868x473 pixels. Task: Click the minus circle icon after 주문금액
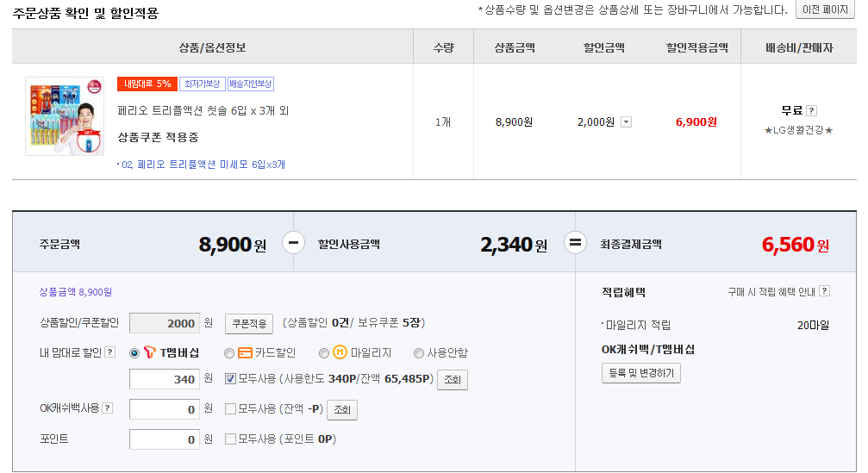point(293,244)
